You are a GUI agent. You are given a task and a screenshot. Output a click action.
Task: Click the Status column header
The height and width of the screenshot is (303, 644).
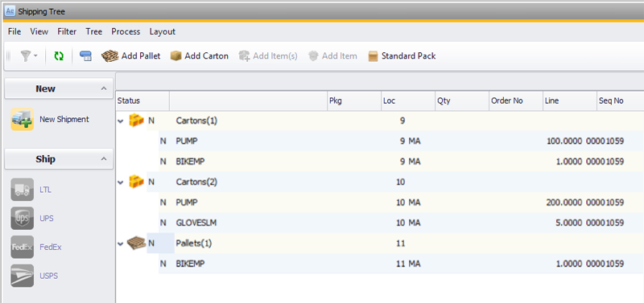pos(142,100)
